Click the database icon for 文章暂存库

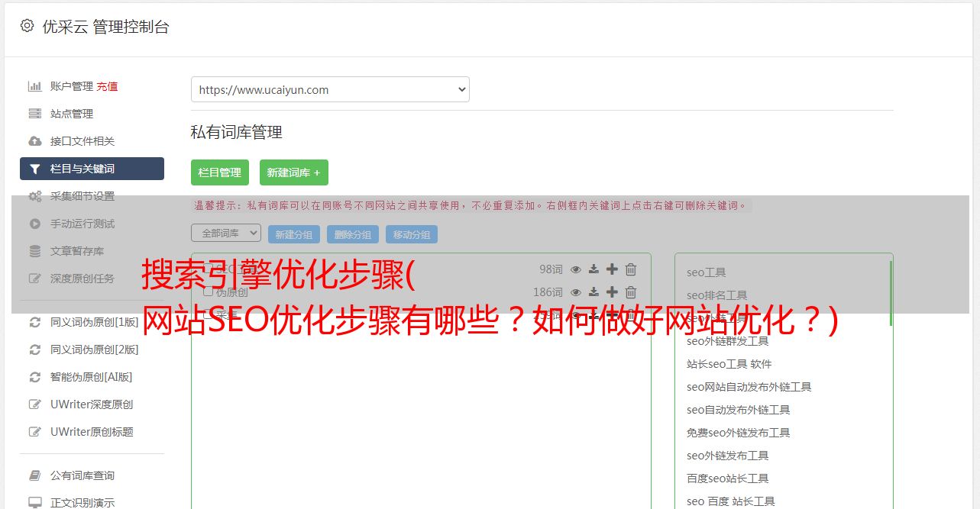point(35,251)
